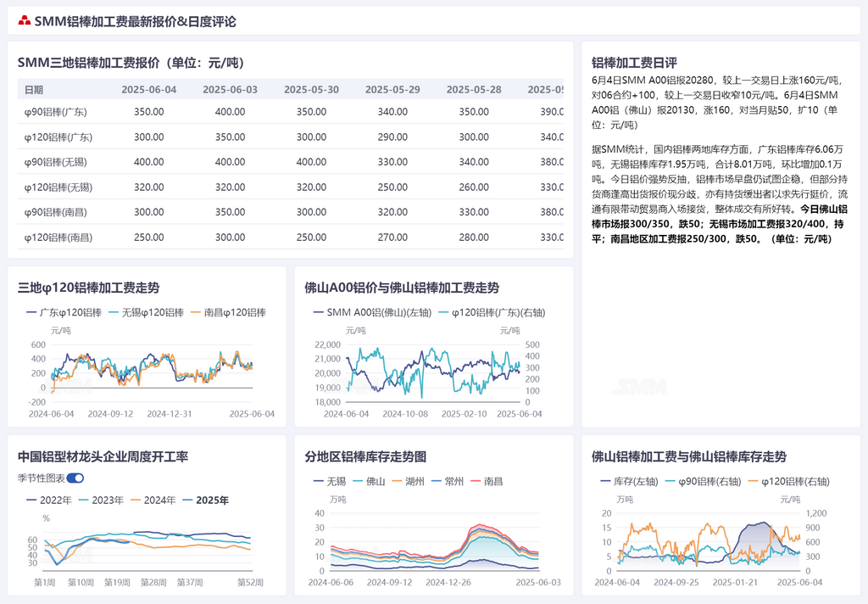Viewport: 868px width, 604px height.
Task: Click the 2024-09-25 x-axis date label
Action: [676, 583]
